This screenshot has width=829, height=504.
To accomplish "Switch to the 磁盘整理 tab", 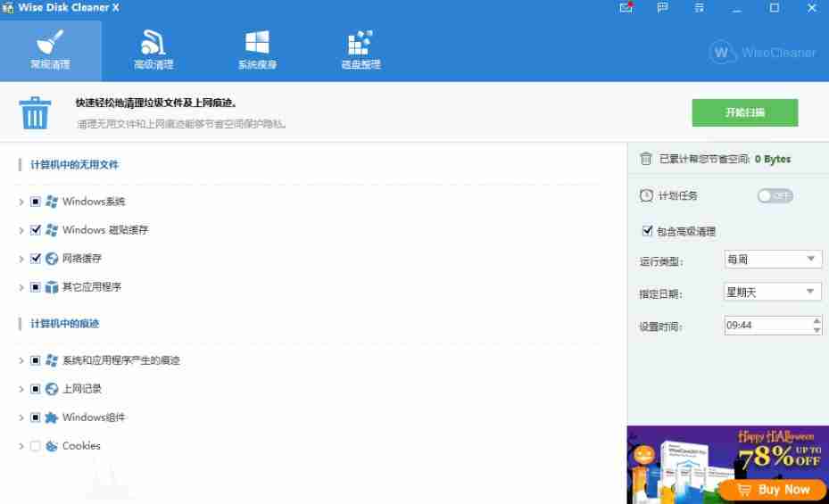I will tap(361, 51).
